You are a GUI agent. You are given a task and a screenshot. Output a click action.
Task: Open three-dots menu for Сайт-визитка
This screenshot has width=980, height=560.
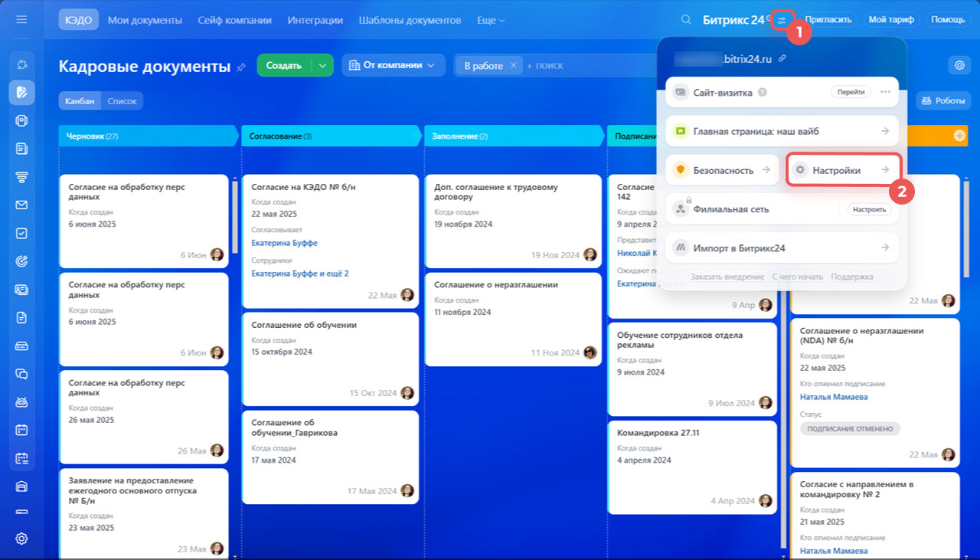885,92
